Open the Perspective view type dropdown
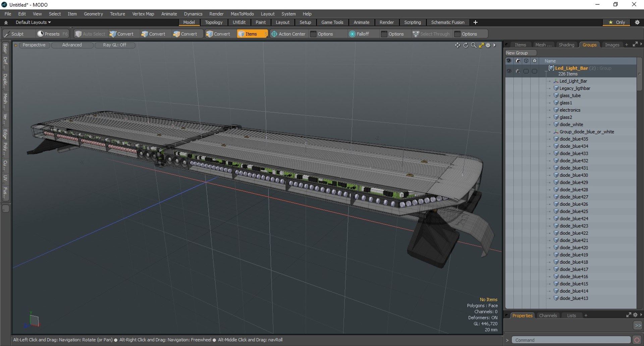This screenshot has height=346, width=644. [34, 45]
